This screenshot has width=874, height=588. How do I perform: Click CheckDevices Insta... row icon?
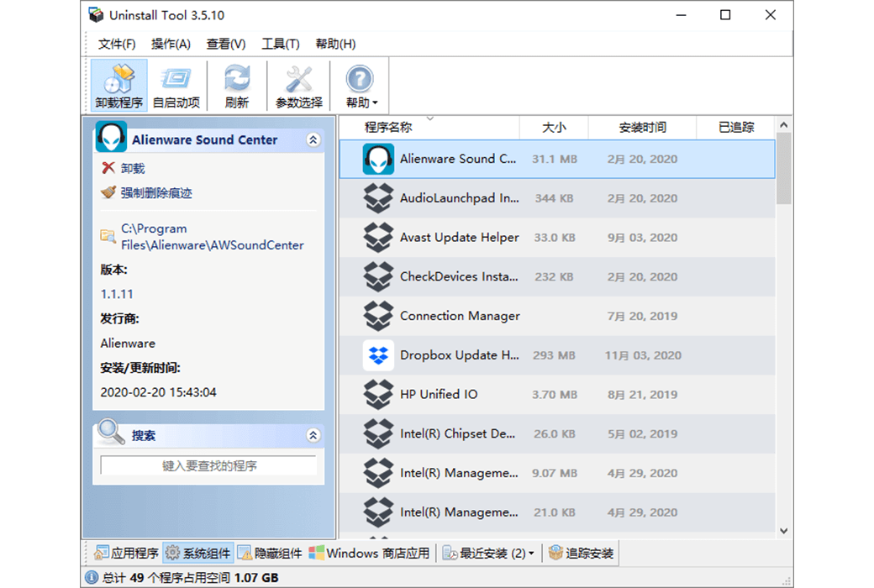tap(378, 277)
